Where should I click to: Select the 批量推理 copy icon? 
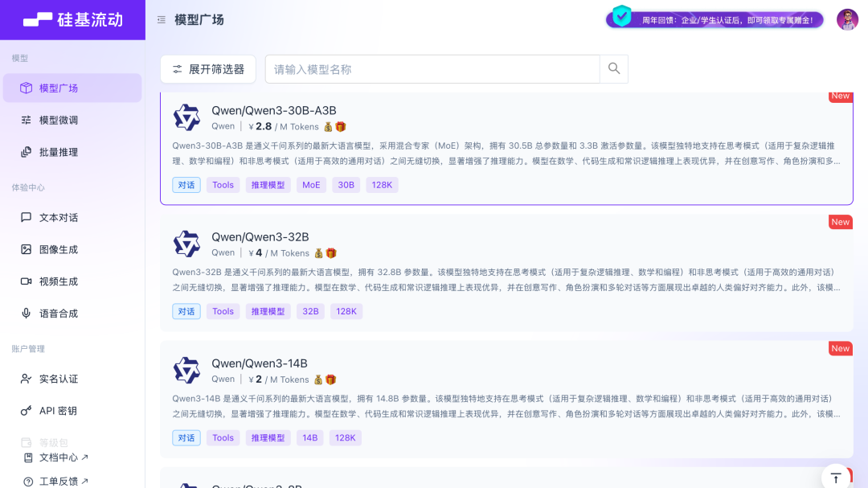click(26, 152)
